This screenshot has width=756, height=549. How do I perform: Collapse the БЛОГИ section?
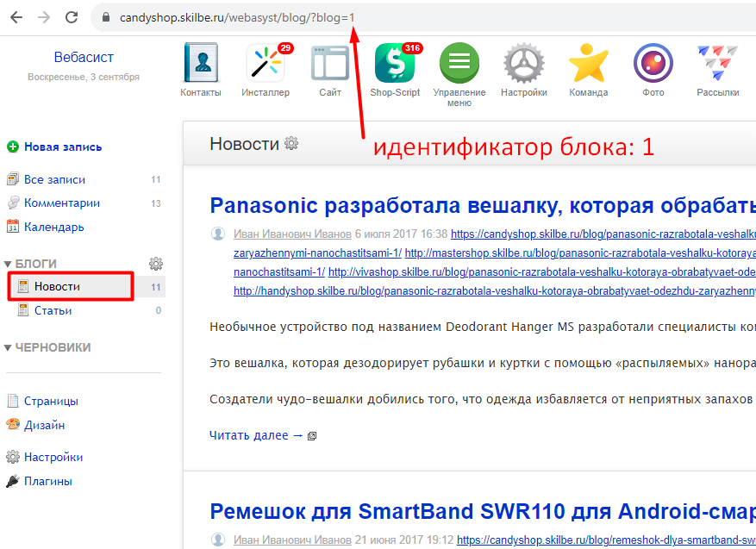(x=9, y=264)
